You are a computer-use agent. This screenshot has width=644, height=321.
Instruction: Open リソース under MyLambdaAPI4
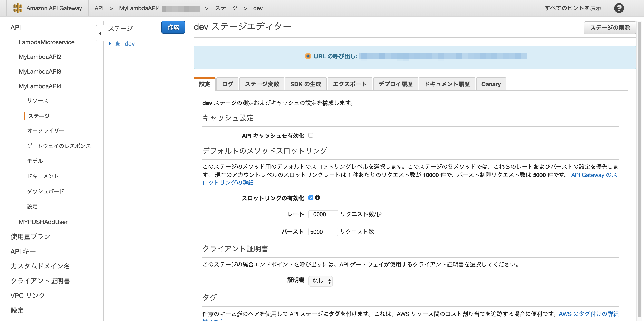tap(38, 101)
